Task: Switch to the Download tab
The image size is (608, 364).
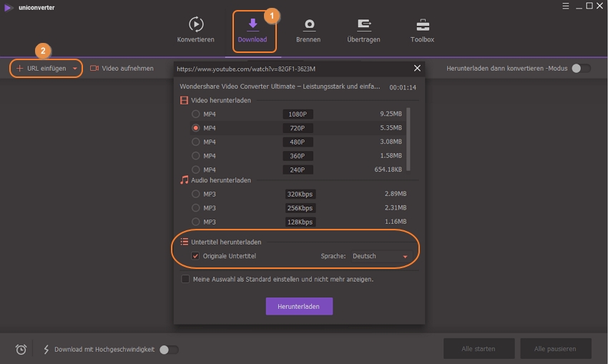Action: point(252,30)
